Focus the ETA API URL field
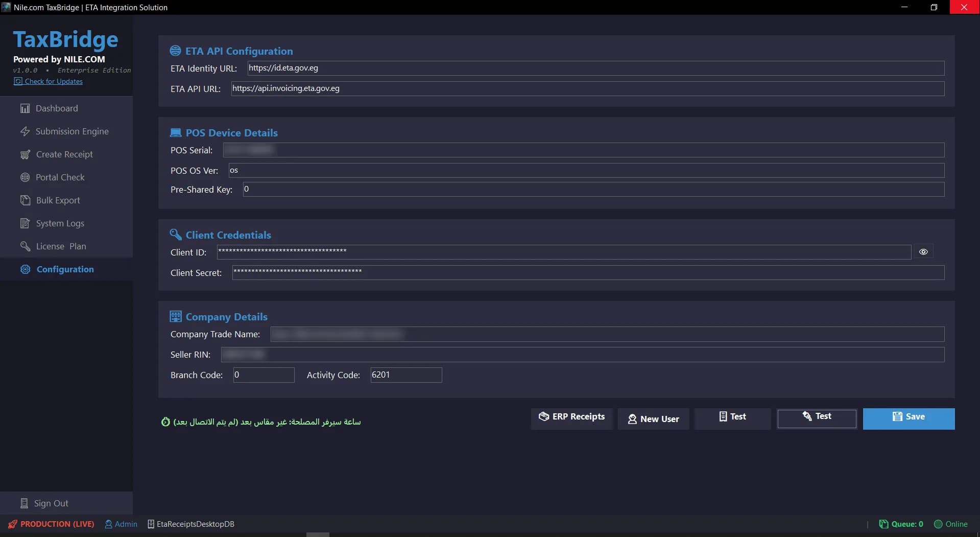The image size is (980, 537). 588,88
